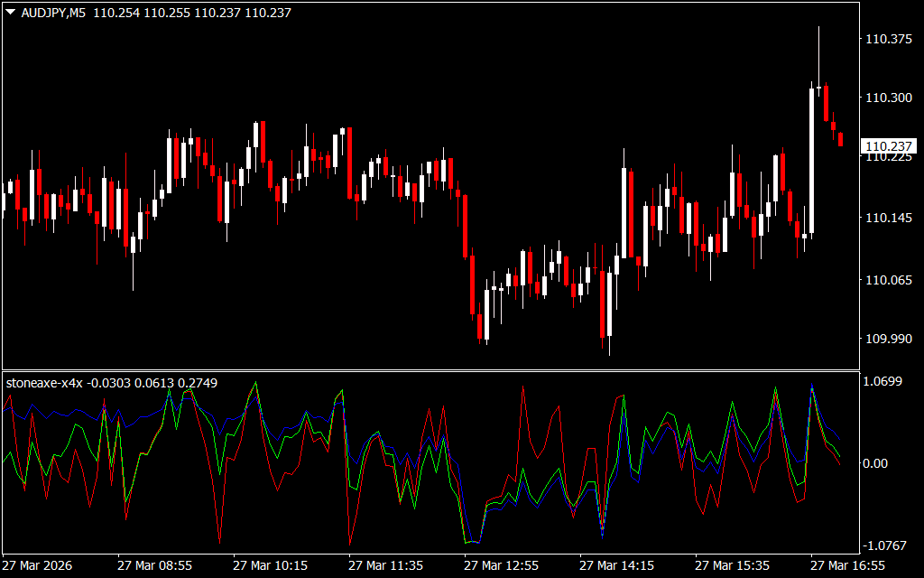The height and width of the screenshot is (578, 924).
Task: Click the 27 Mar 15:35 time label
Action: 732,565
